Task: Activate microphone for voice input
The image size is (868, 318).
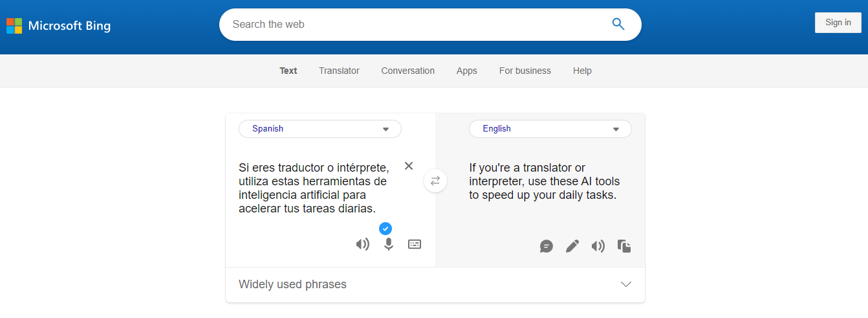Action: point(388,245)
